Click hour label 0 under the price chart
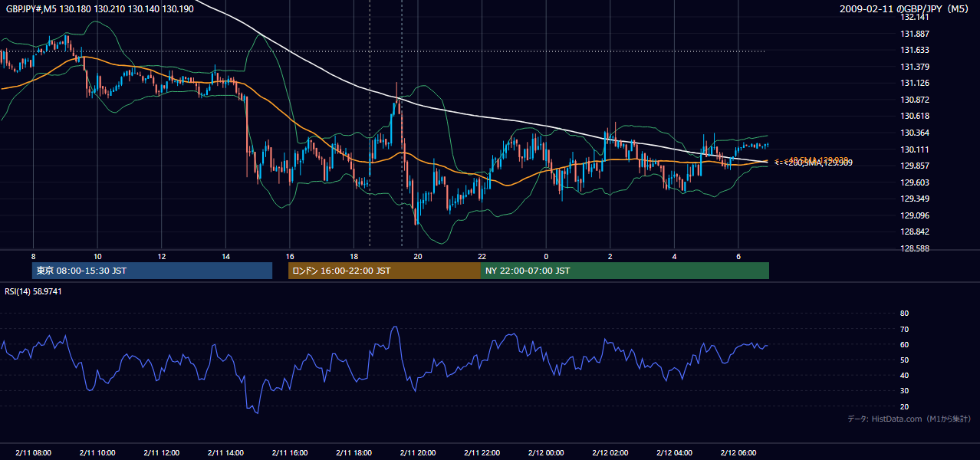This screenshot has height=460, width=980. tap(545, 255)
